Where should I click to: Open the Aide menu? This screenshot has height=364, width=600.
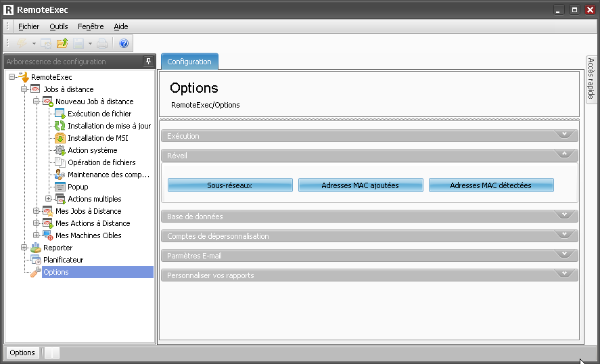click(x=121, y=26)
